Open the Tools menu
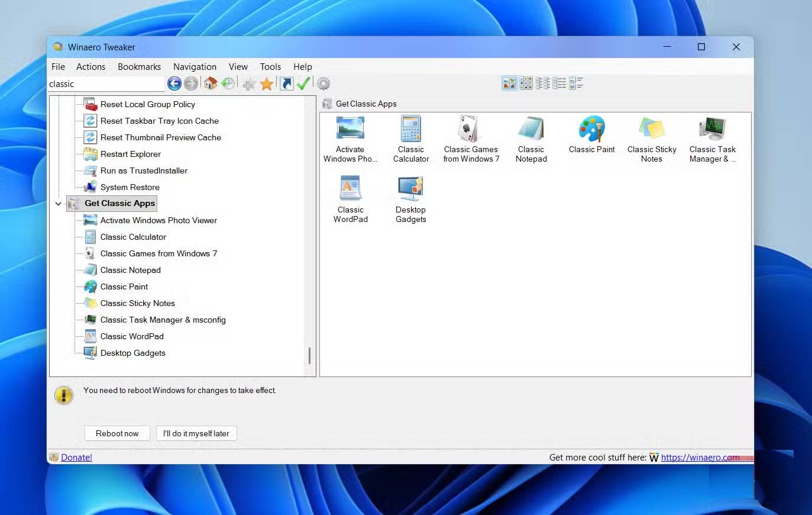The width and height of the screenshot is (812, 515). [270, 66]
